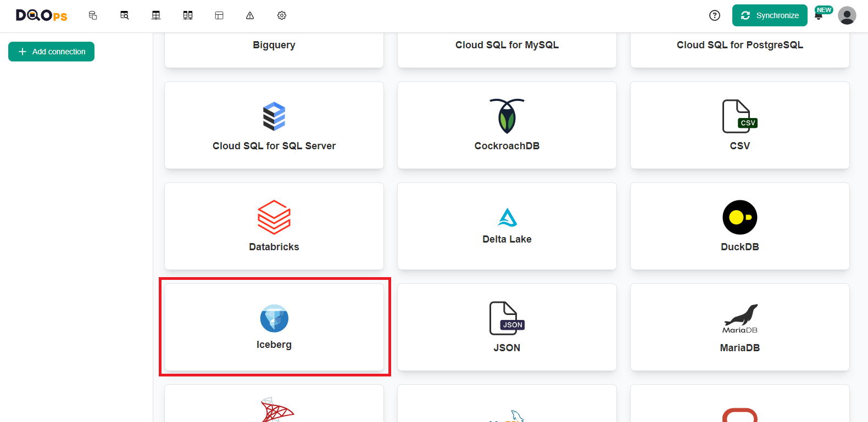Image resolution: width=868 pixels, height=422 pixels.
Task: Select the Iceberg data source card
Action: (x=274, y=327)
